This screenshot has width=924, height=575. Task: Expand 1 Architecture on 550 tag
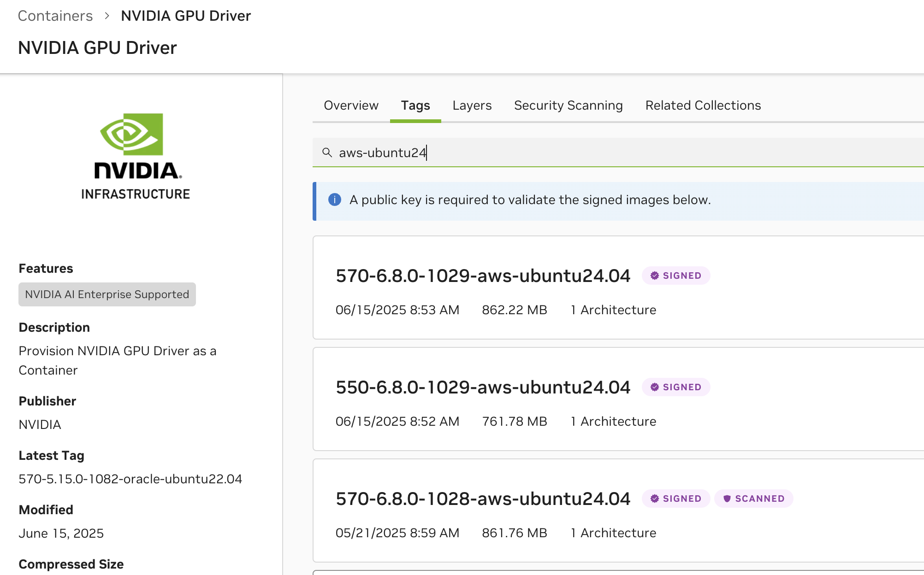(x=613, y=421)
